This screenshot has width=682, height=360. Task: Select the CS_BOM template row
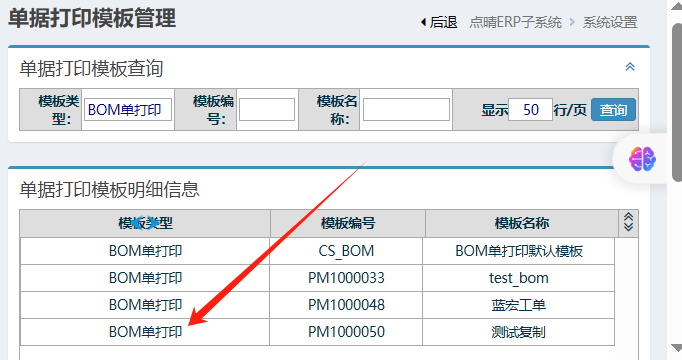tap(317, 251)
